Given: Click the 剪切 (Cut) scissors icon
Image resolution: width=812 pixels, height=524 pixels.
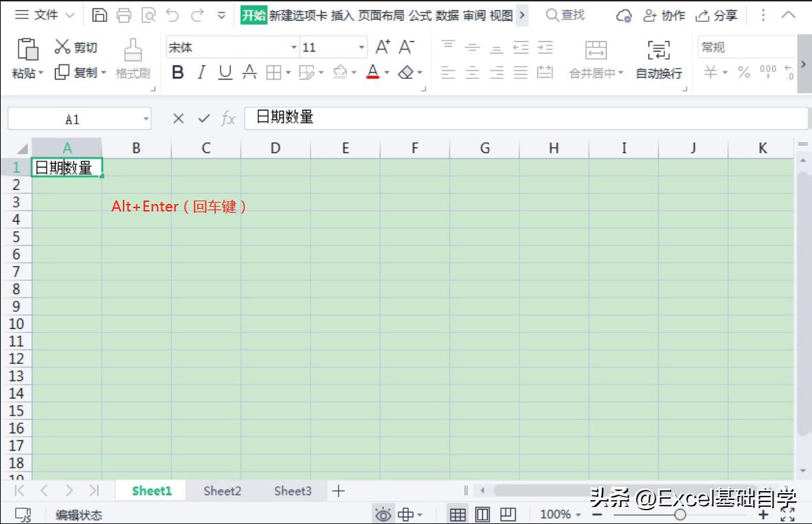Looking at the screenshot, I should pyautogui.click(x=65, y=47).
